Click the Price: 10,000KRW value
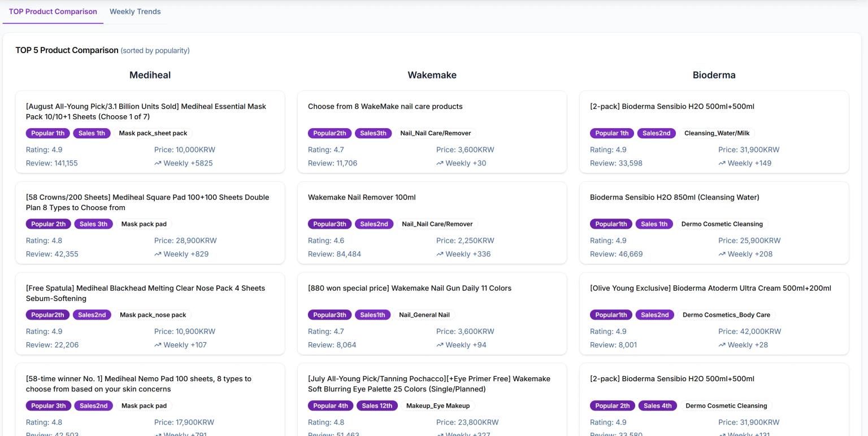The width and height of the screenshot is (868, 436). click(185, 150)
